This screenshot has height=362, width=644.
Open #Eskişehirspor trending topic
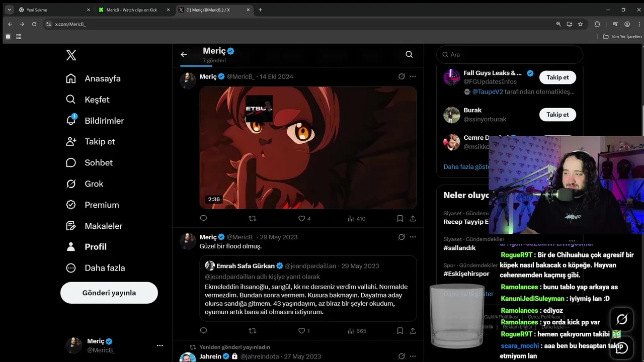(x=466, y=274)
